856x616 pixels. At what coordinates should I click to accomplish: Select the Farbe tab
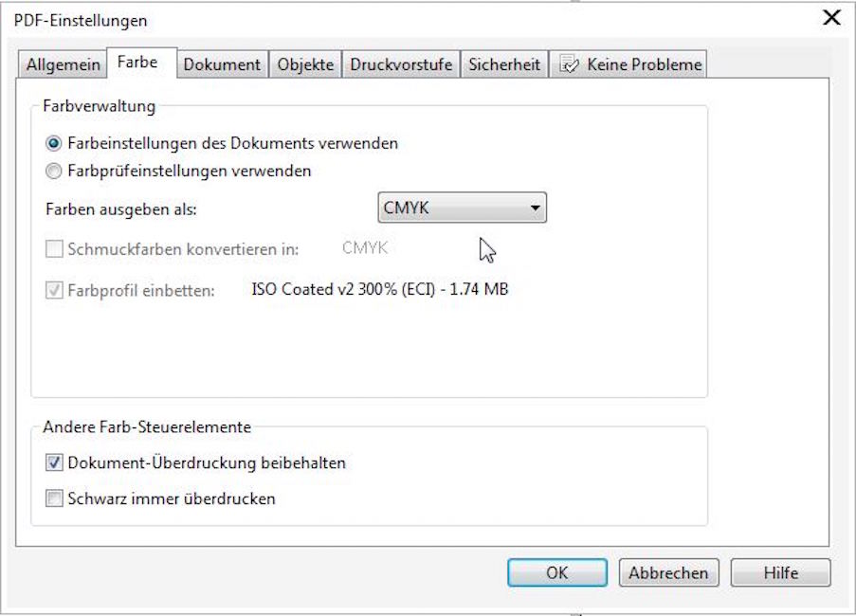pos(137,63)
